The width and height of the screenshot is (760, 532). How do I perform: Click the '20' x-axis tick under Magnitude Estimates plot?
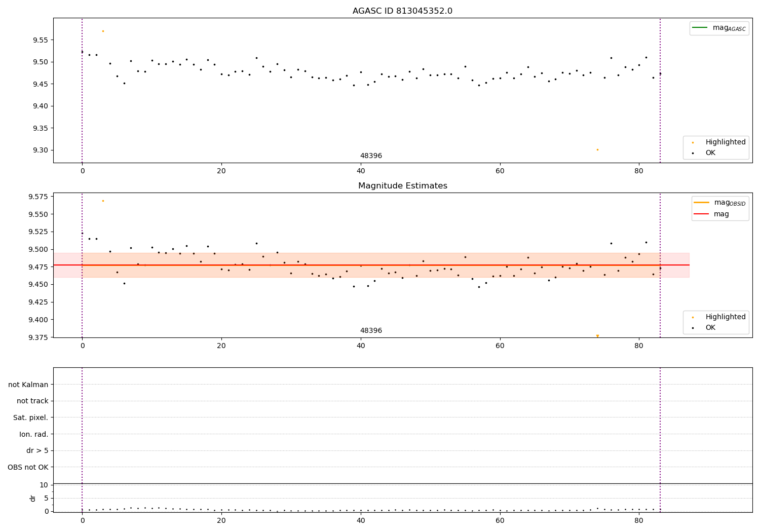pos(221,346)
